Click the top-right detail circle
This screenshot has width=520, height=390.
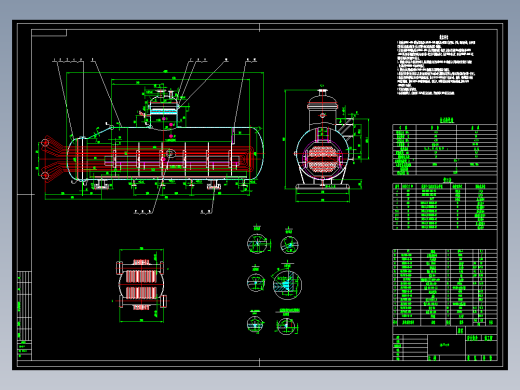pyautogui.click(x=289, y=245)
